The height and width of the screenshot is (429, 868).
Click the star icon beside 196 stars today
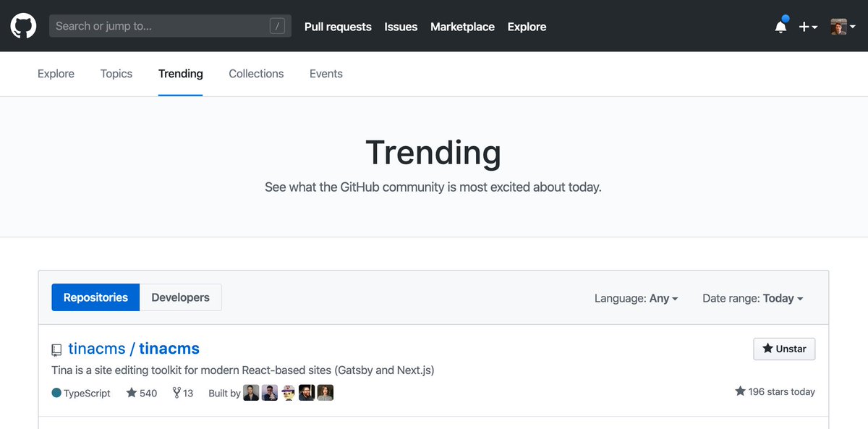pyautogui.click(x=740, y=391)
